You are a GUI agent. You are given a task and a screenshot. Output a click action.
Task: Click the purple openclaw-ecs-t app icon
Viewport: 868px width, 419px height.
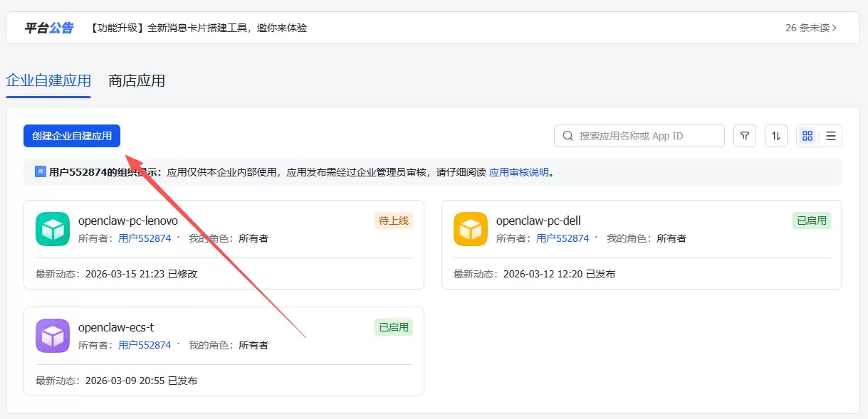[53, 336]
